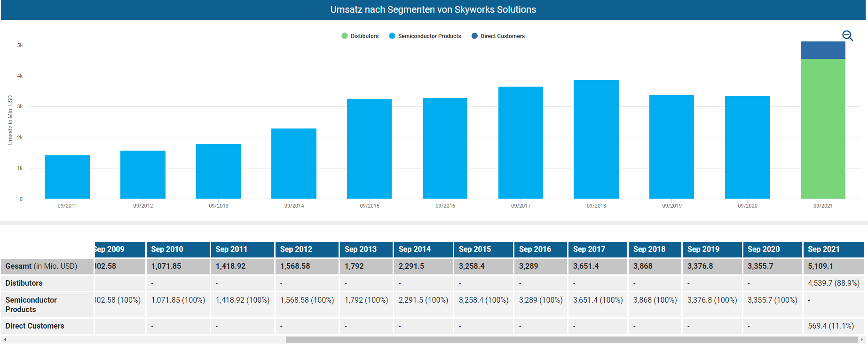The height and width of the screenshot is (345, 868).
Task: Click the 09/2018 bar in the chart
Action: 596,139
